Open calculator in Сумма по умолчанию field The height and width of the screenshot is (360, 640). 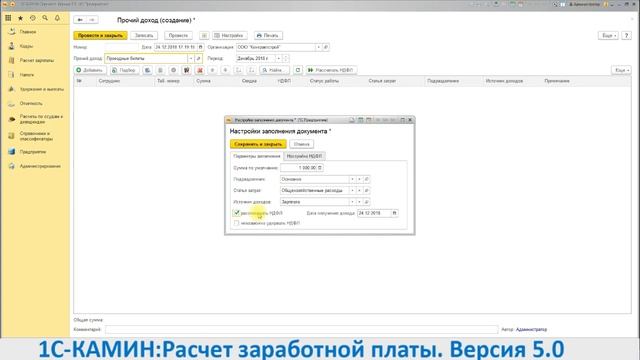click(x=320, y=168)
